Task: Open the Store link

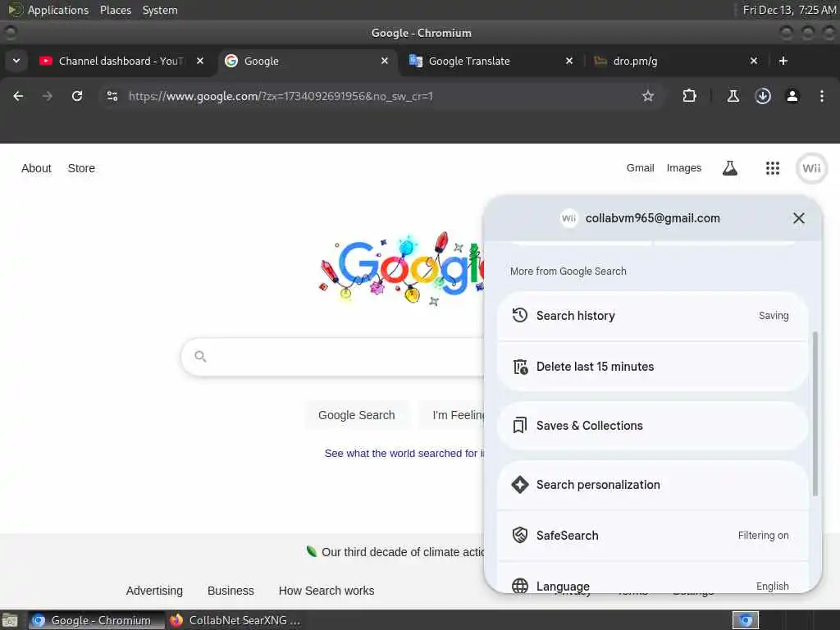Action: coord(81,168)
